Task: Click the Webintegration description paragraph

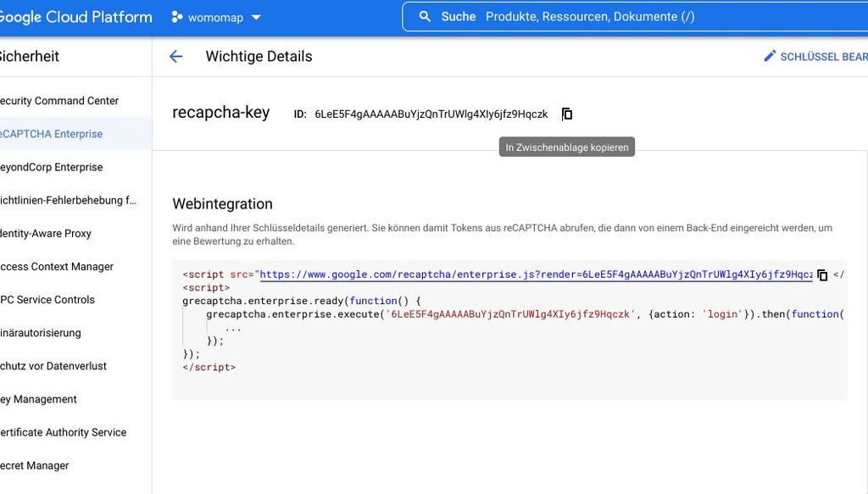Action: [x=502, y=235]
